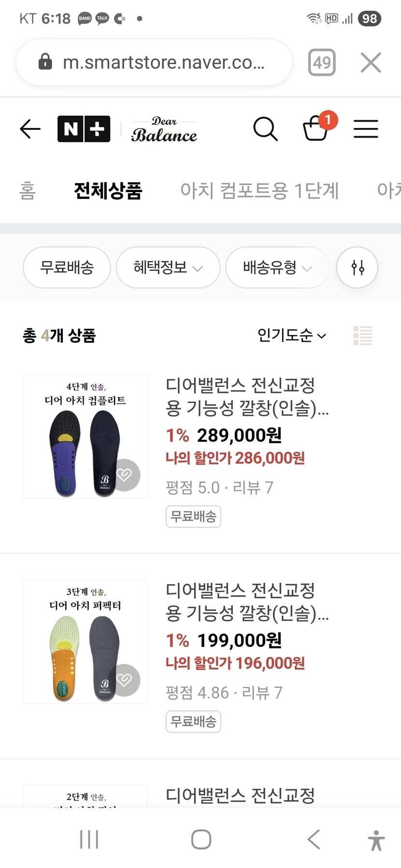Open browser tabs counter showing 49
This screenshot has width=401, height=868.
(x=322, y=63)
